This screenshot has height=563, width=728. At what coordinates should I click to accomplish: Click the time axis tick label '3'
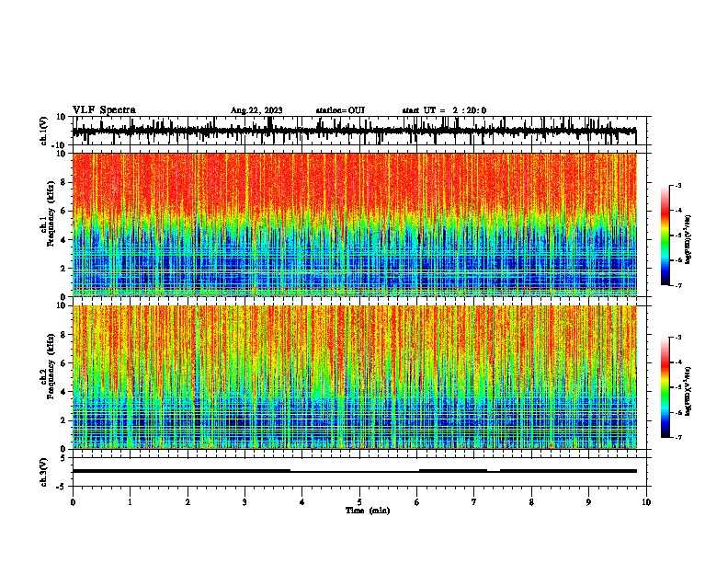[x=245, y=502]
